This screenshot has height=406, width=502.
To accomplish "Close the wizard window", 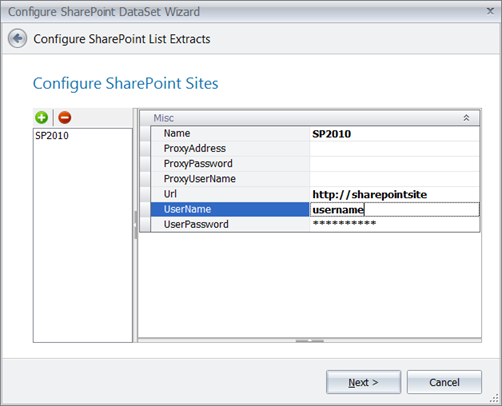I will (x=490, y=11).
